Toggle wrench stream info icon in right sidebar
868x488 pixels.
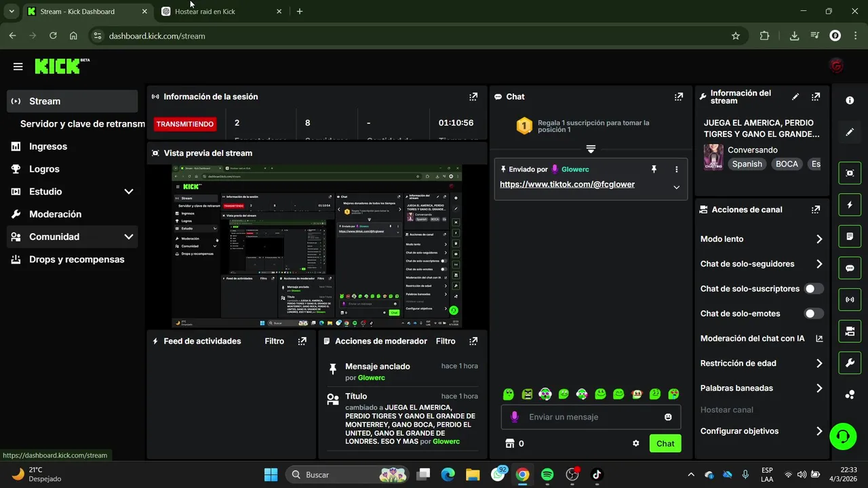click(850, 363)
